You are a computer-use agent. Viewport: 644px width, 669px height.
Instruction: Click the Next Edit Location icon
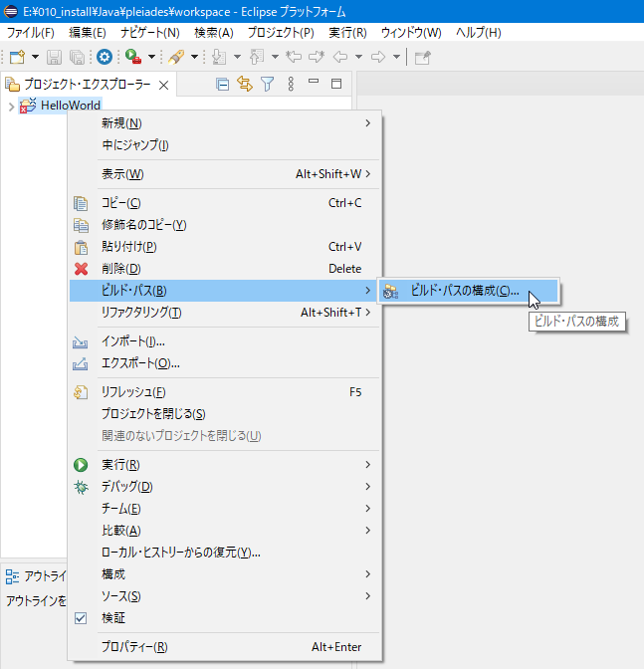coord(317,57)
